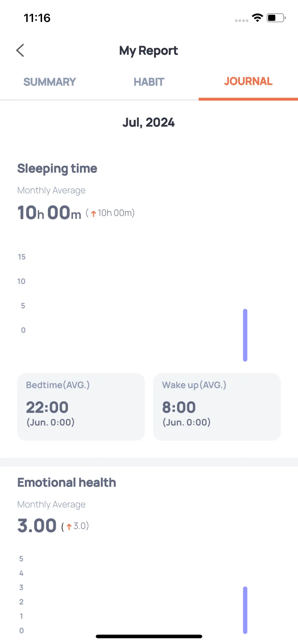The height and width of the screenshot is (644, 298).
Task: Tap the 10h 00m monthly average value
Action: pos(49,212)
